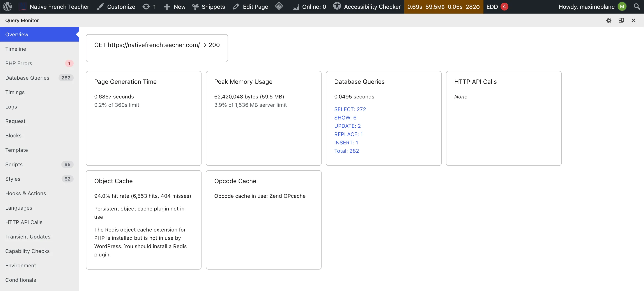
Task: Open the New content menu
Action: click(175, 7)
